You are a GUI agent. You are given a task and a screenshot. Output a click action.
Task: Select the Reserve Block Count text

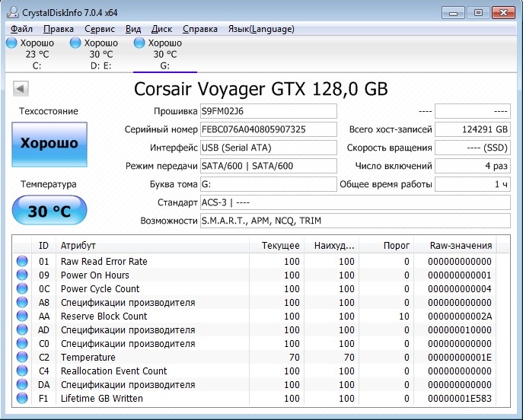(x=104, y=316)
